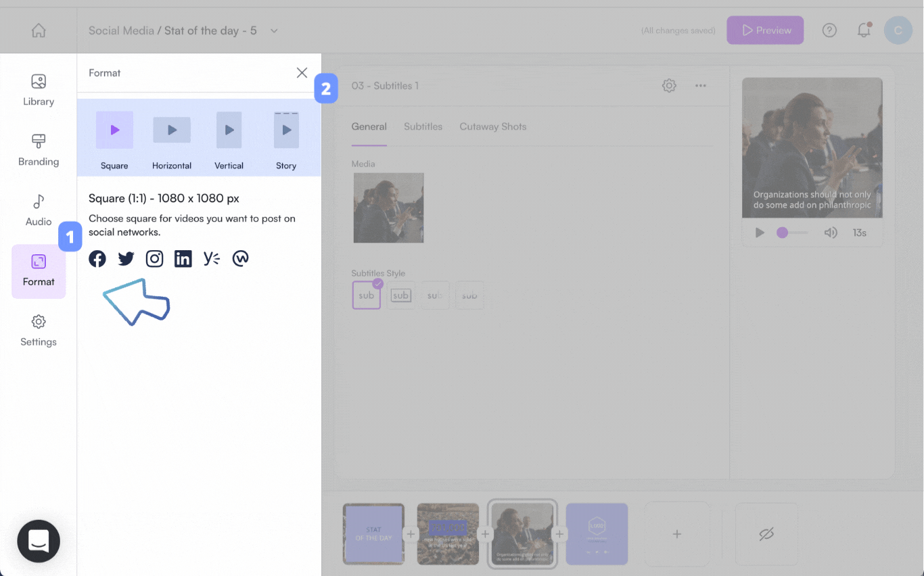Click the help question mark icon
Image resolution: width=924 pixels, height=576 pixels.
tap(829, 30)
